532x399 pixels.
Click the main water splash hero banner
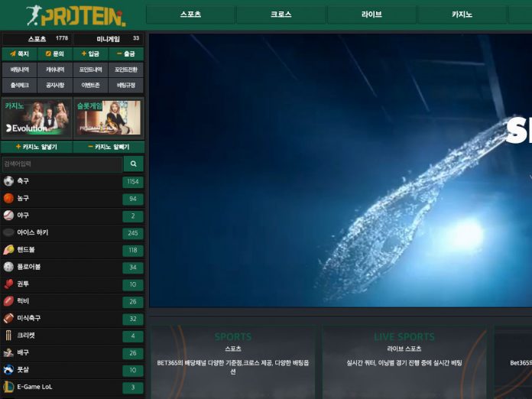tap(340, 170)
